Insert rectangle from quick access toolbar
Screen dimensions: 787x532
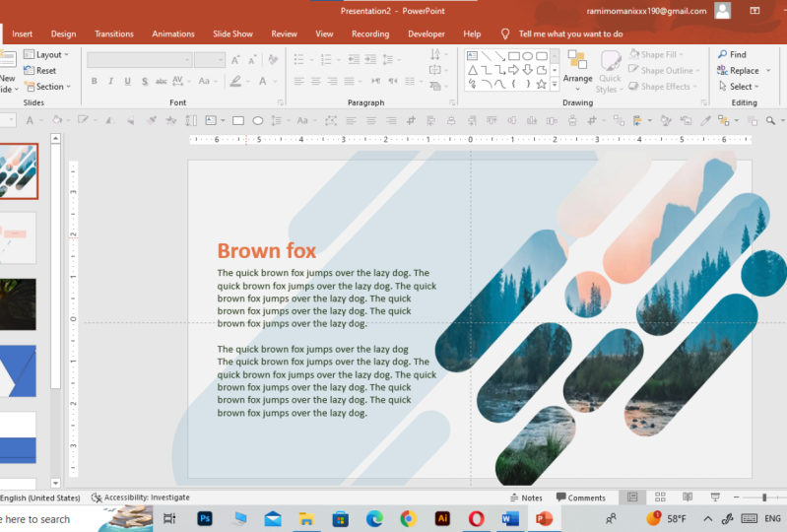coord(238,120)
